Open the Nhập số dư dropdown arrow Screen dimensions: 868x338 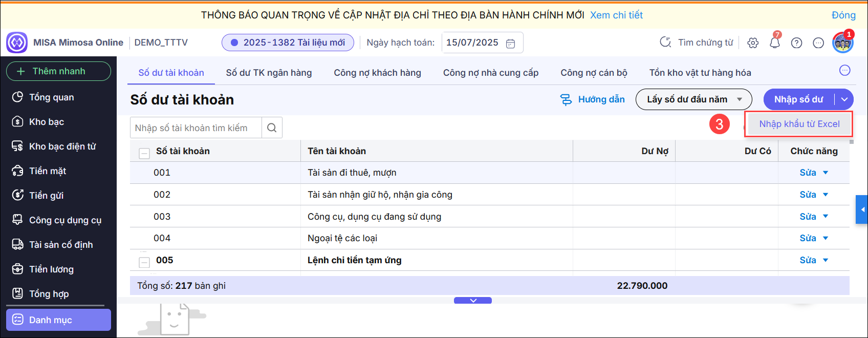pos(844,99)
